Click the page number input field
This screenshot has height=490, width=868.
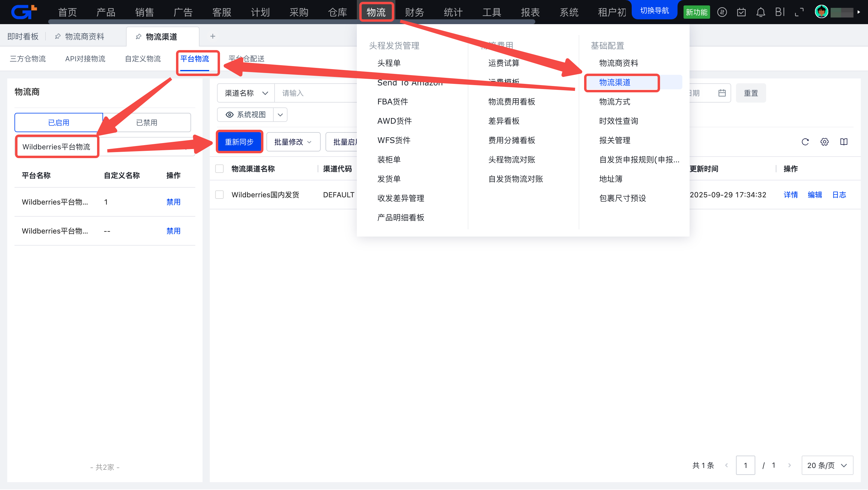[x=745, y=465]
